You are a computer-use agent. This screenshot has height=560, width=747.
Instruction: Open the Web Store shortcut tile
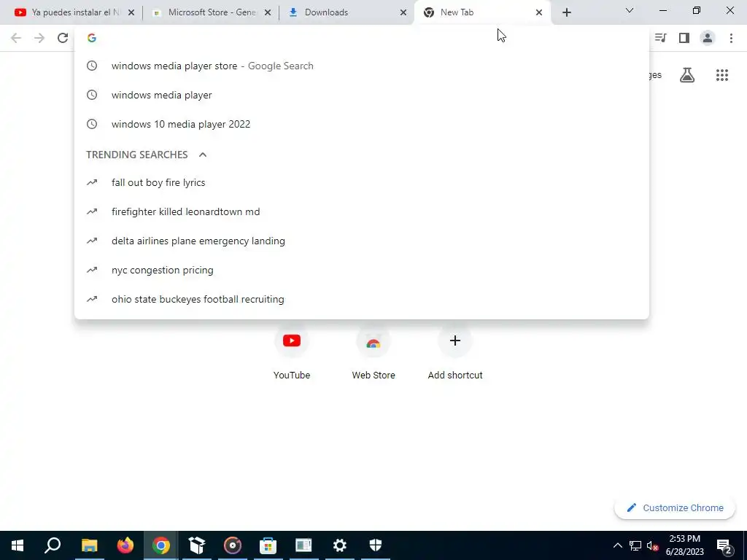[x=373, y=351]
